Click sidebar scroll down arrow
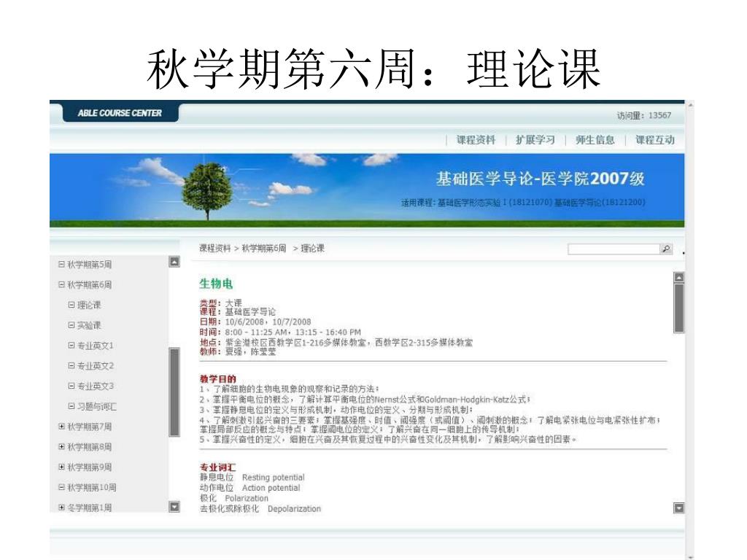Viewport: 747px width, 560px height. pos(175,507)
